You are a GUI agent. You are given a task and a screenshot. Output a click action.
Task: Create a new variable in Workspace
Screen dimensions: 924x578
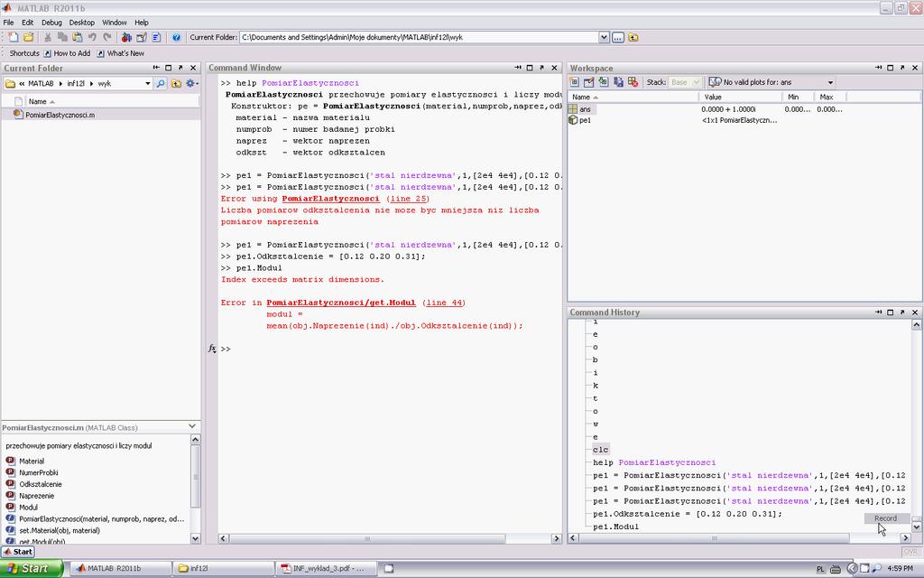574,82
